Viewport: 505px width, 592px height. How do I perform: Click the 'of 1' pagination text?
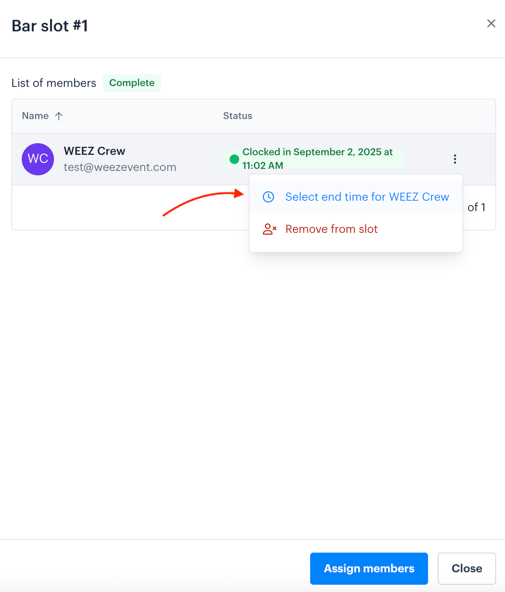(x=476, y=207)
